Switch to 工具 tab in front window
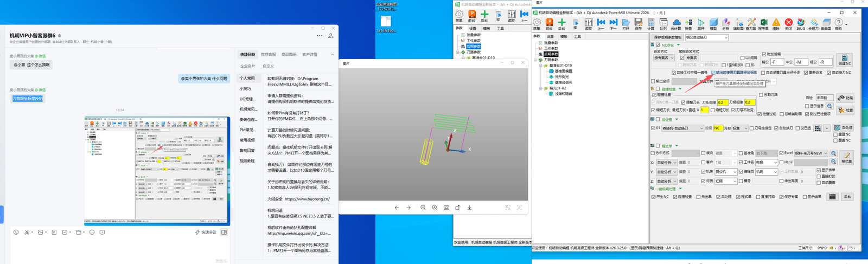 tap(577, 36)
